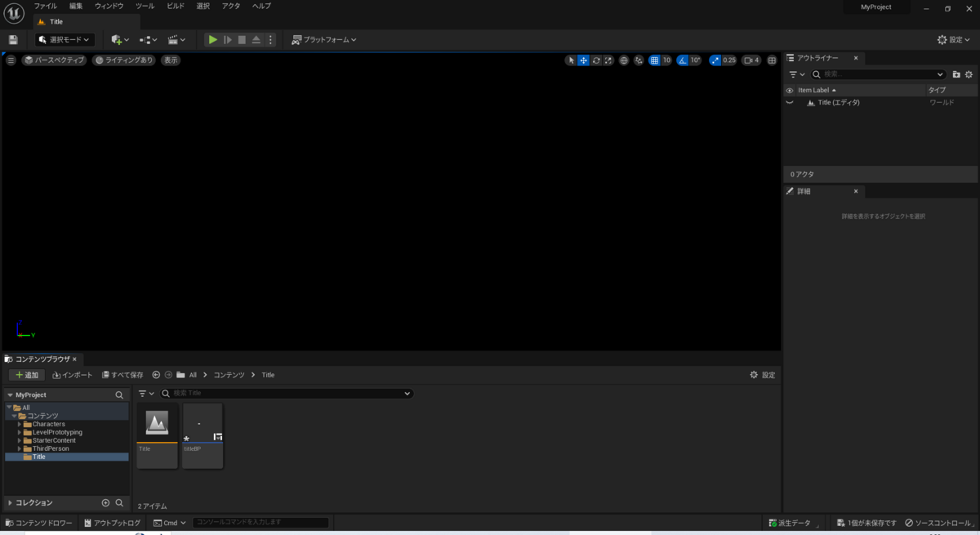
Task: Open Outliner settings gear
Action: pyautogui.click(x=969, y=74)
